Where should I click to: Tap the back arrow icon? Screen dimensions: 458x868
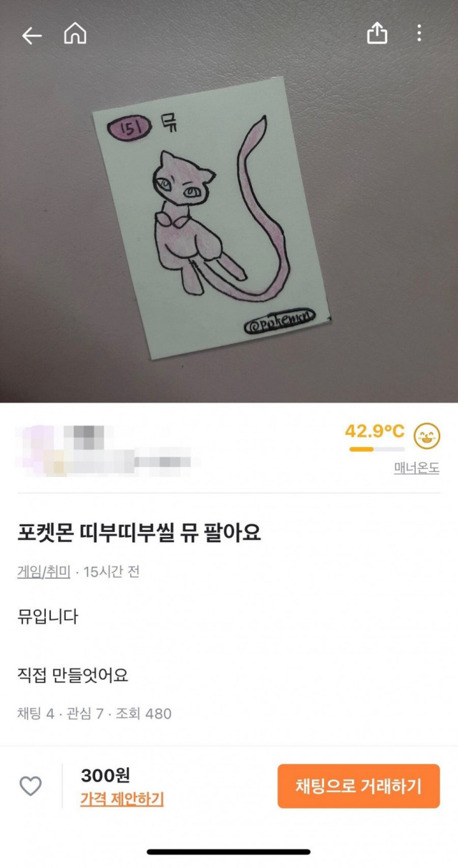point(31,35)
